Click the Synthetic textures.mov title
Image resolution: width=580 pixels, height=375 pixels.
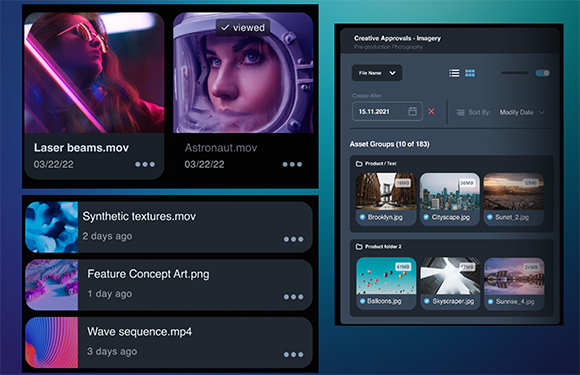139,216
